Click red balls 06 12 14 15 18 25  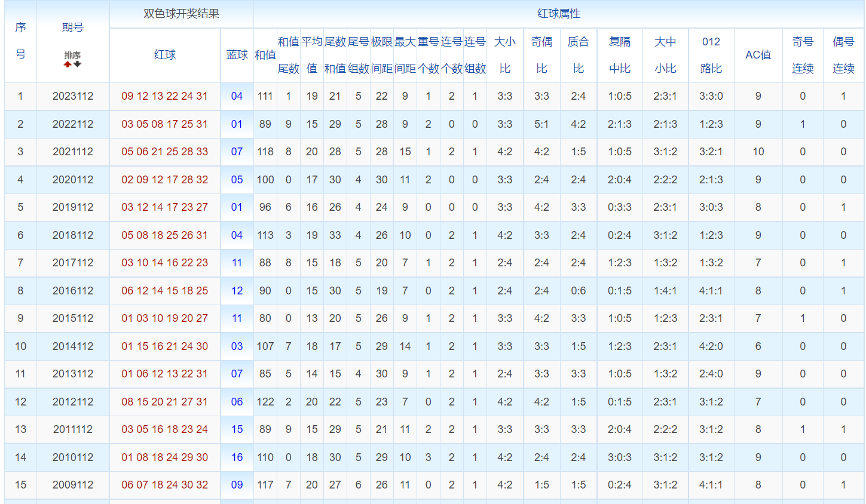pyautogui.click(x=165, y=291)
